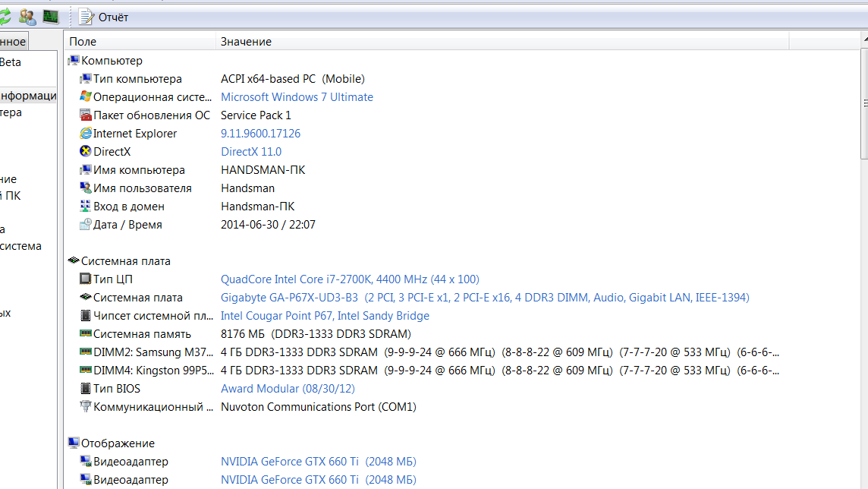Select the DIMM2 4 ГБ DDR3-1333 value
Image resolution: width=868 pixels, height=489 pixels.
coord(500,352)
